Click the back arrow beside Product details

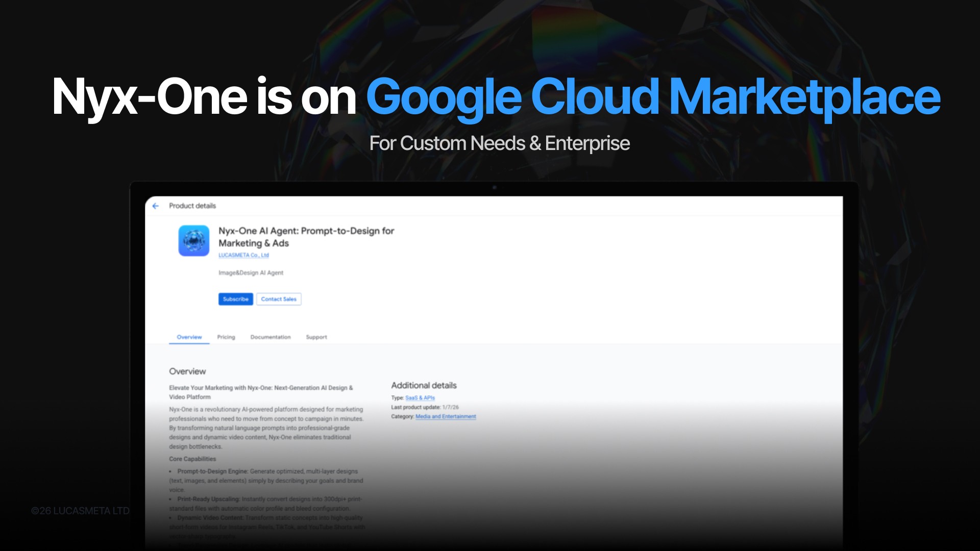tap(156, 206)
